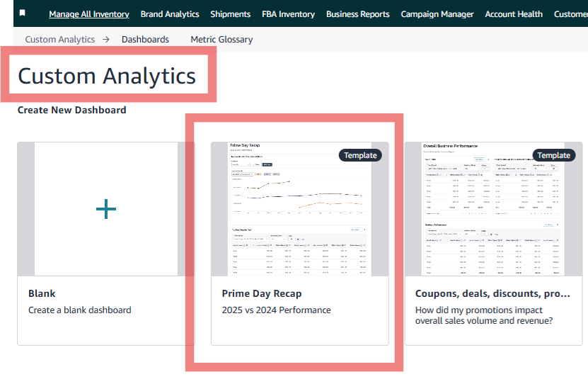Screen dimensions: 588x384
Task: Open Manage All Inventory
Action: (x=89, y=14)
